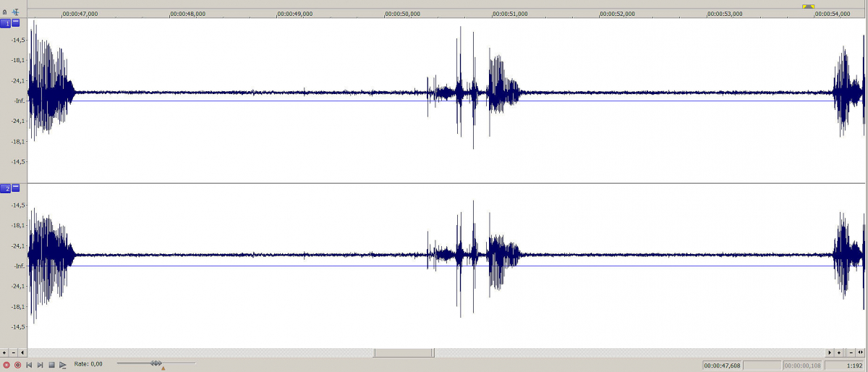Click the 00:00:49,000 ruler label
This screenshot has height=372, width=868.
pos(295,14)
